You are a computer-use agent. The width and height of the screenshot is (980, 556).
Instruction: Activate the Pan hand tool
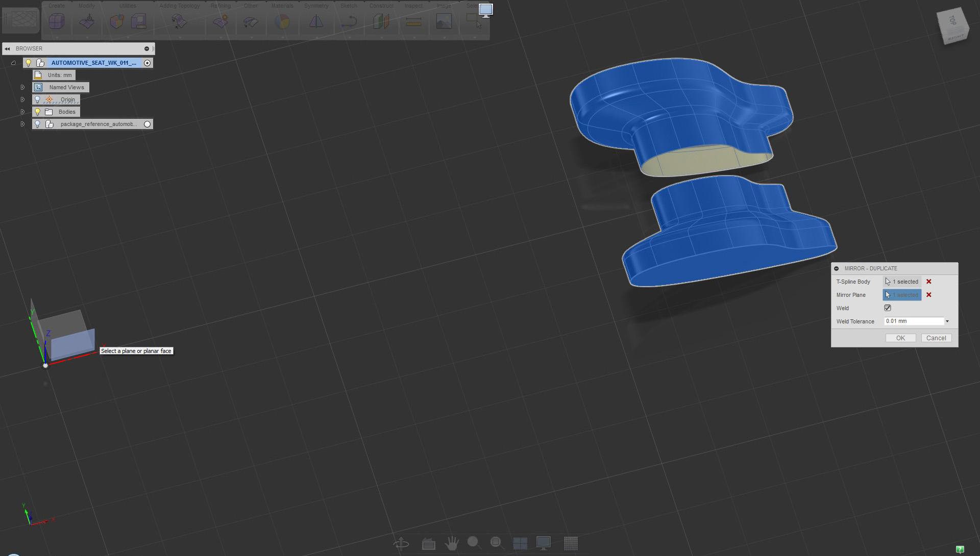pos(451,543)
